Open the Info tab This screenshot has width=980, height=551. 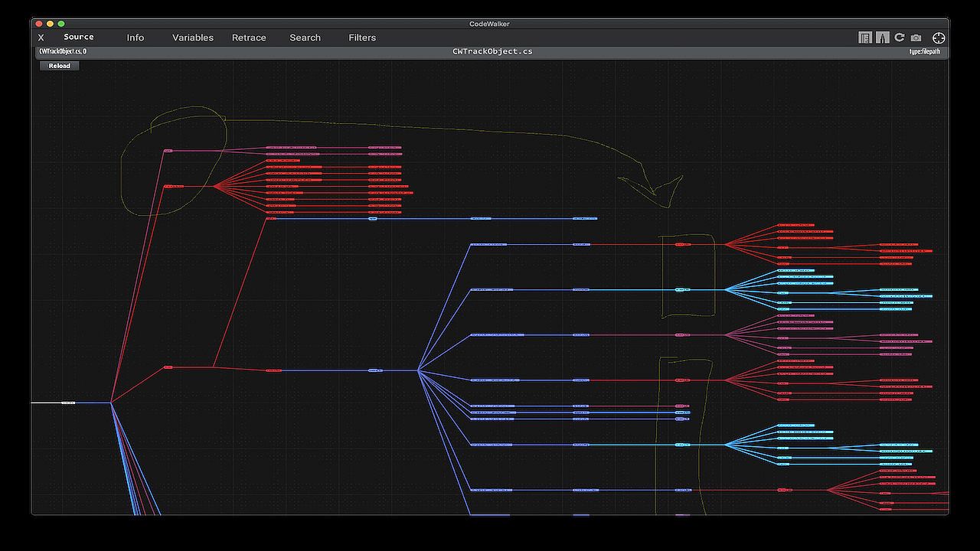(x=136, y=37)
